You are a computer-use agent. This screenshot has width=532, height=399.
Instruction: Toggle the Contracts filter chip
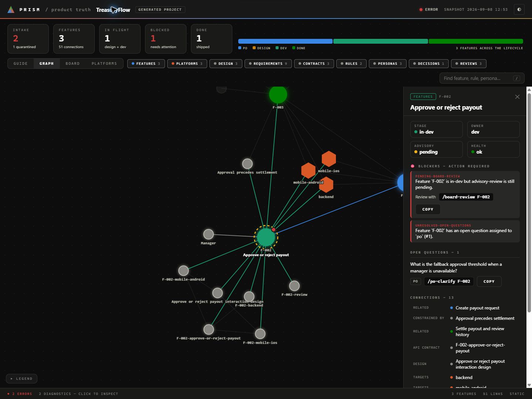314,64
